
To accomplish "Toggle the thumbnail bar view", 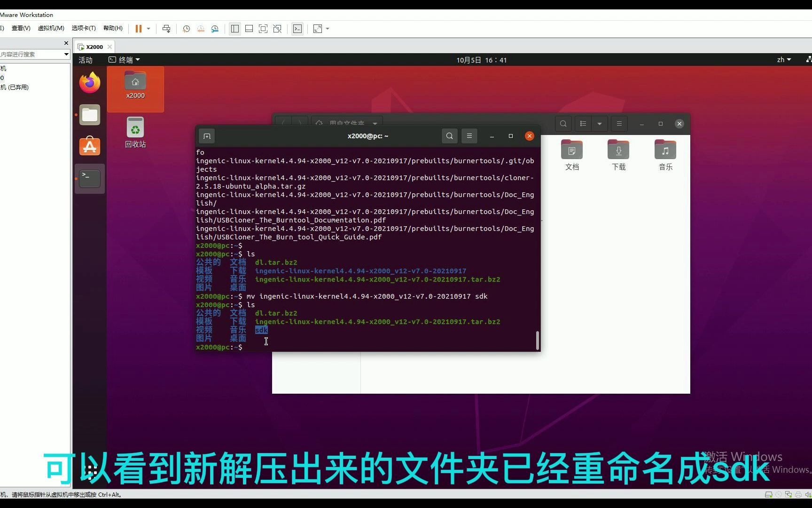I will 249,29.
